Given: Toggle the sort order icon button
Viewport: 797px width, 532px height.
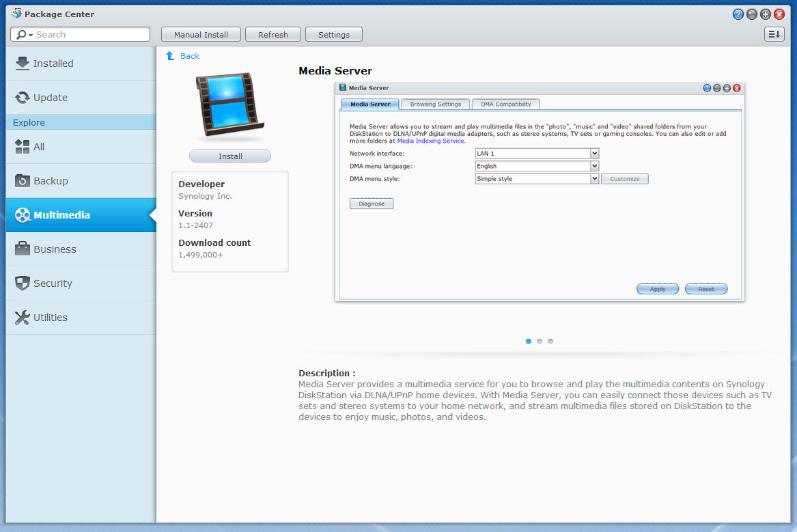Looking at the screenshot, I should [x=774, y=34].
